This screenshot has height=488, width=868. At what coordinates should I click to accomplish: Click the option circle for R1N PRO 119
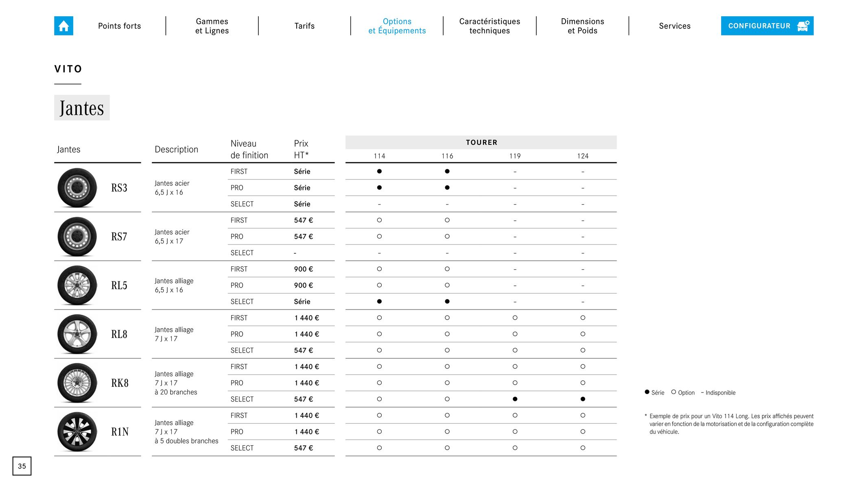coord(515,431)
